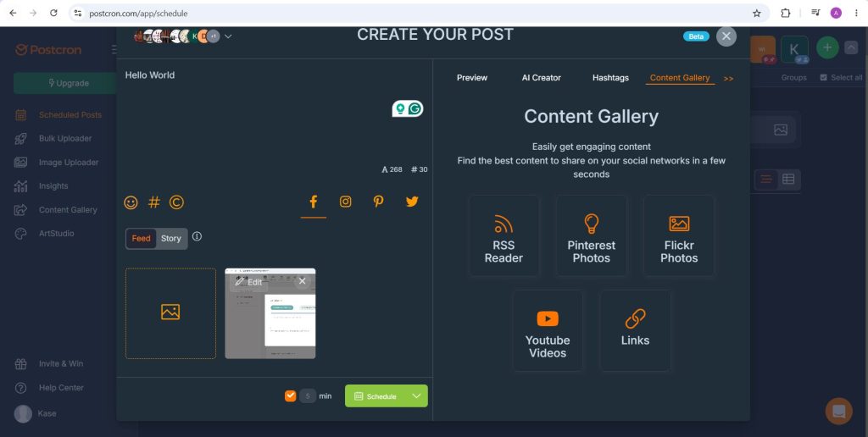
Task: Click the Grammarly icon in text area
Action: 415,109
